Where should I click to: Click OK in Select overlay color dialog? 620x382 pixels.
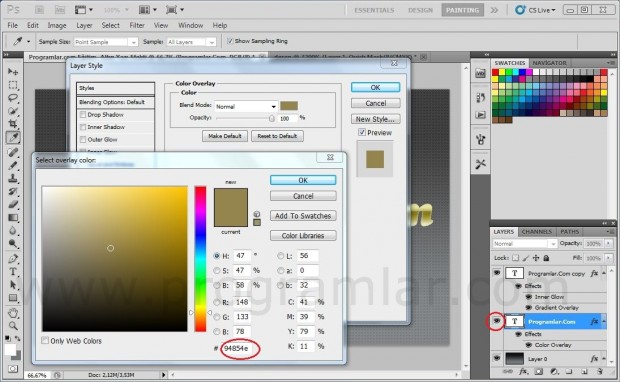pyautogui.click(x=303, y=180)
